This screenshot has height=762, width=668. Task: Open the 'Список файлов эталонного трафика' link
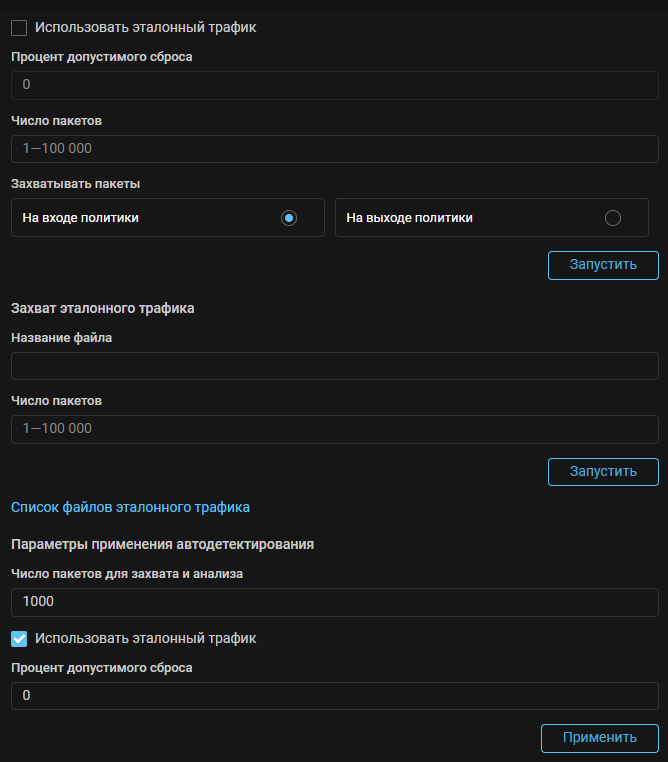tap(130, 507)
